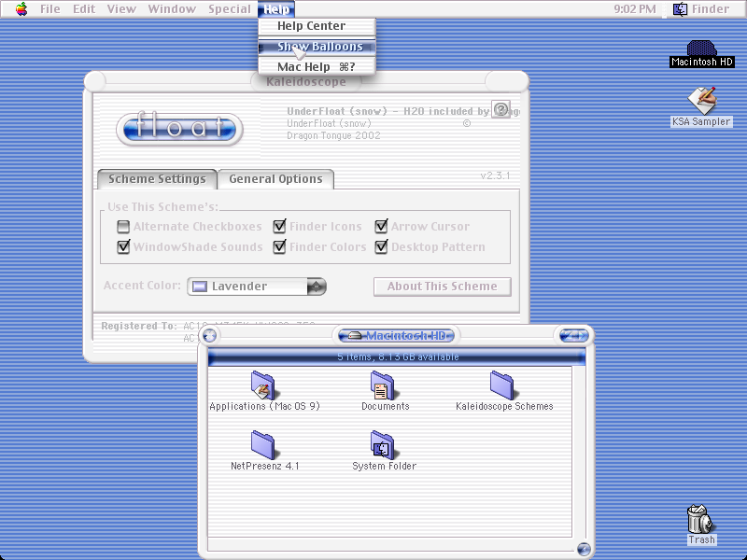Switch to the Scheme Settings tab
This screenshot has width=747, height=560.
(x=157, y=179)
